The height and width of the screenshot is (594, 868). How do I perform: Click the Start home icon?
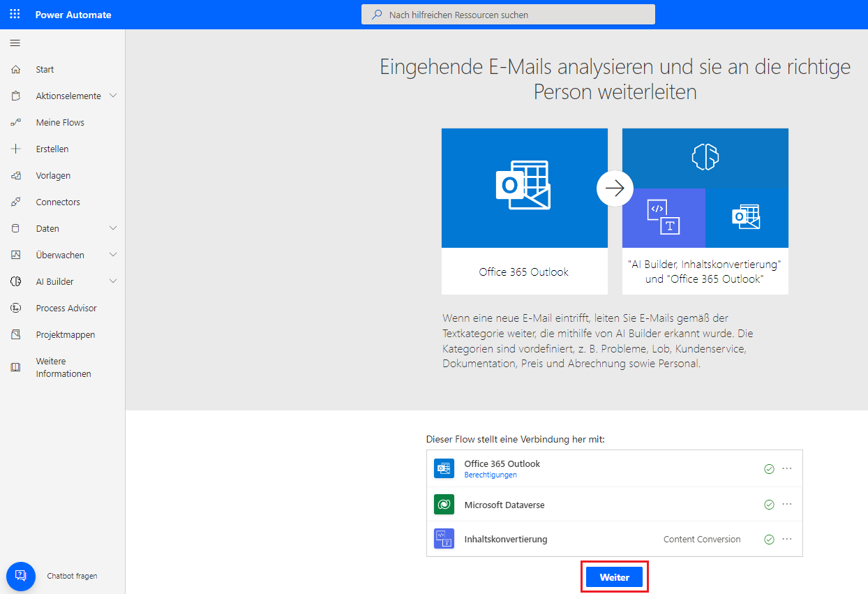click(15, 70)
